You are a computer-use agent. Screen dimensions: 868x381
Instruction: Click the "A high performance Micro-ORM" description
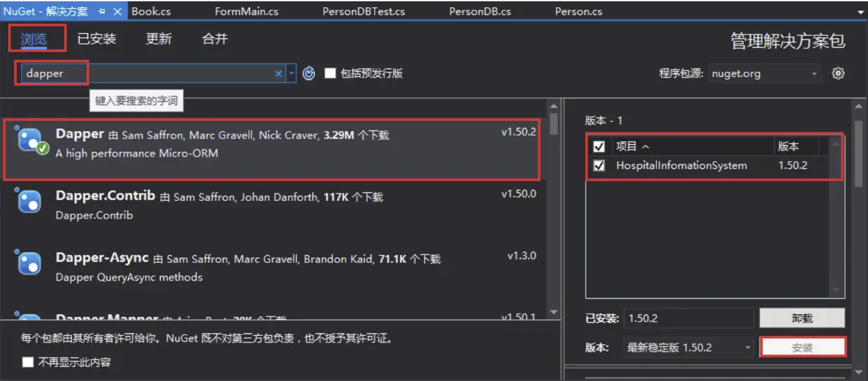137,153
